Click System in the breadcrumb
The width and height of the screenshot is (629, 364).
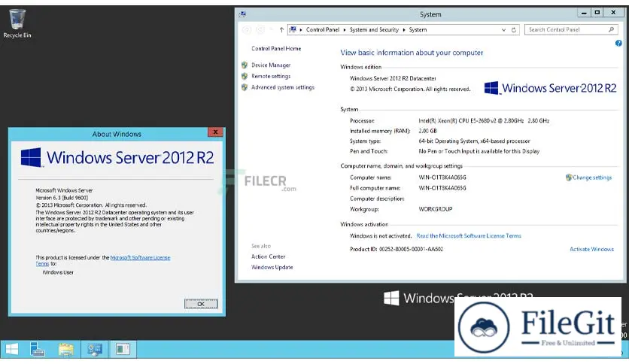tap(418, 29)
